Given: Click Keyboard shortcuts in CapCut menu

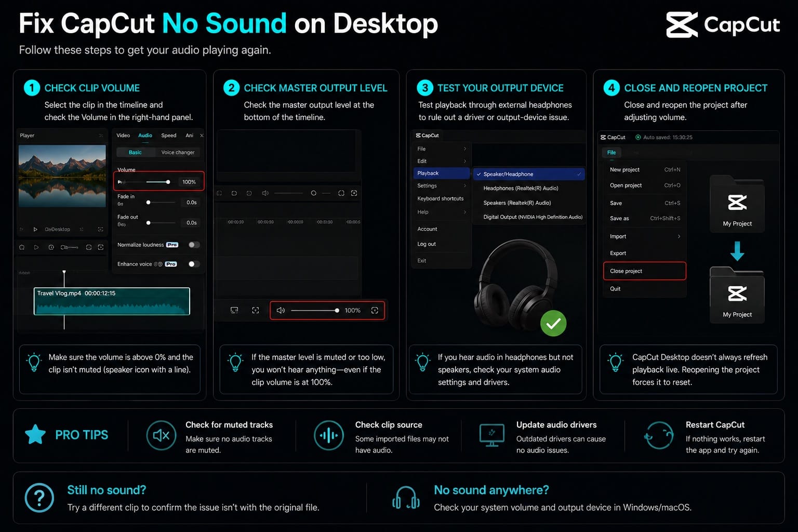Looking at the screenshot, I should pos(441,198).
